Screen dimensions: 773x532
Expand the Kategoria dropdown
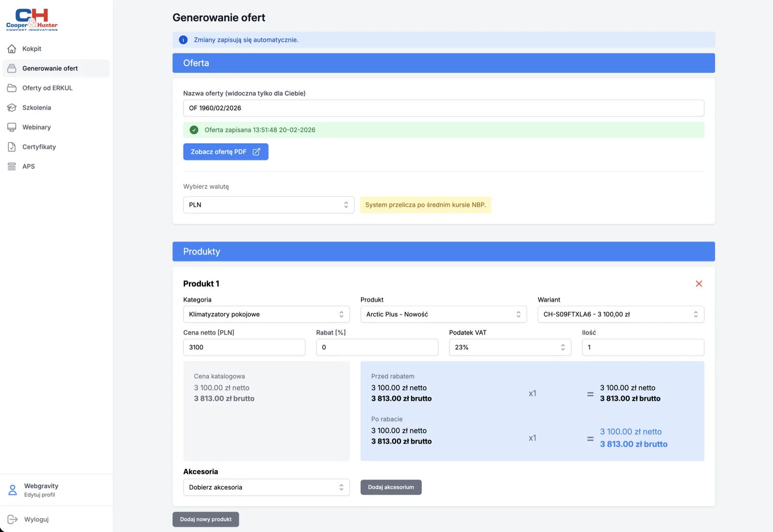pyautogui.click(x=266, y=314)
